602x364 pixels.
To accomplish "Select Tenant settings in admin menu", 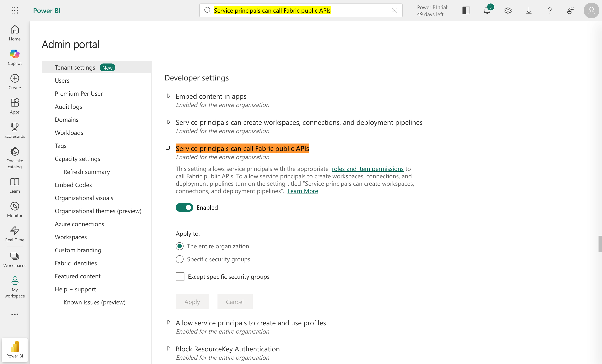I will coord(97,67).
